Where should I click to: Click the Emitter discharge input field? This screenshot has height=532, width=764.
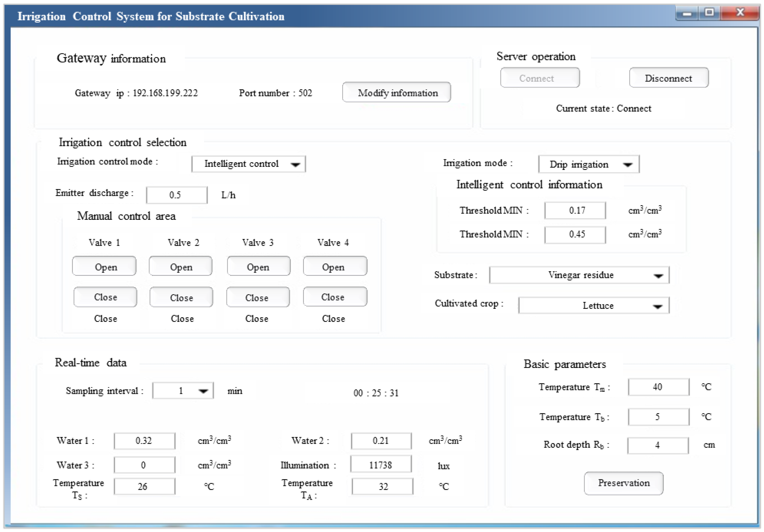tap(176, 195)
